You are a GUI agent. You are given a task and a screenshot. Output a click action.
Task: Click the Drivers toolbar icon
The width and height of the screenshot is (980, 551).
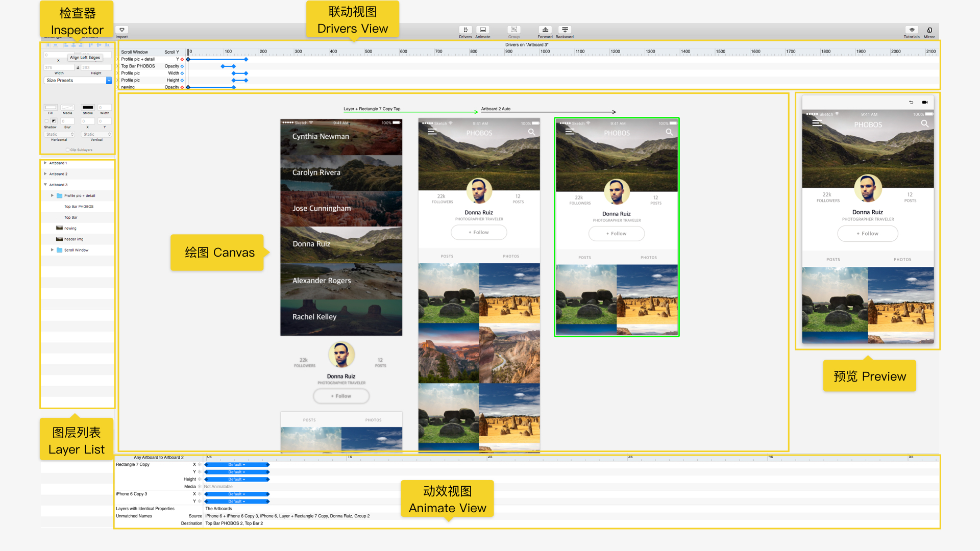pos(464,31)
